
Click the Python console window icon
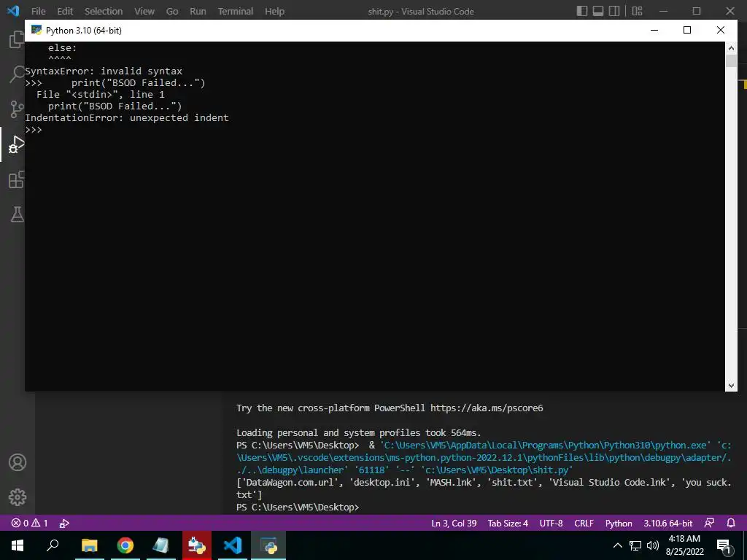point(36,30)
